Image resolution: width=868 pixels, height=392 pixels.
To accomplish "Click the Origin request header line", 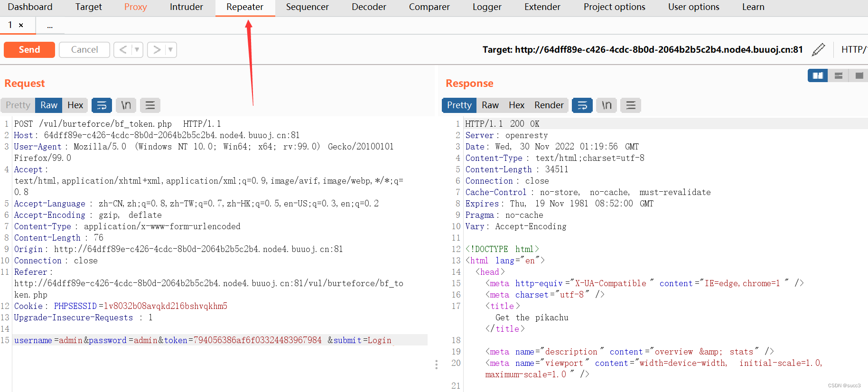I will [x=178, y=249].
